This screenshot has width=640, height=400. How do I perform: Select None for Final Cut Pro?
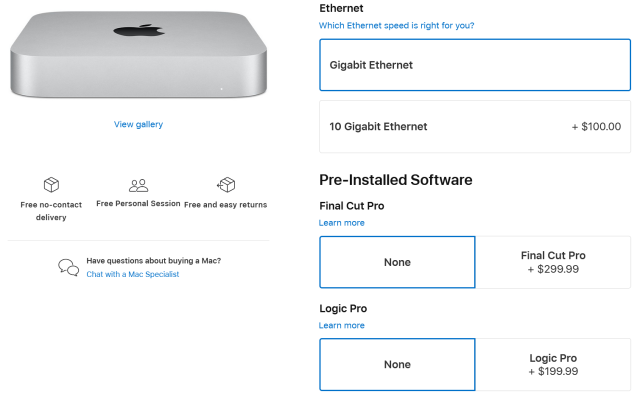(397, 262)
